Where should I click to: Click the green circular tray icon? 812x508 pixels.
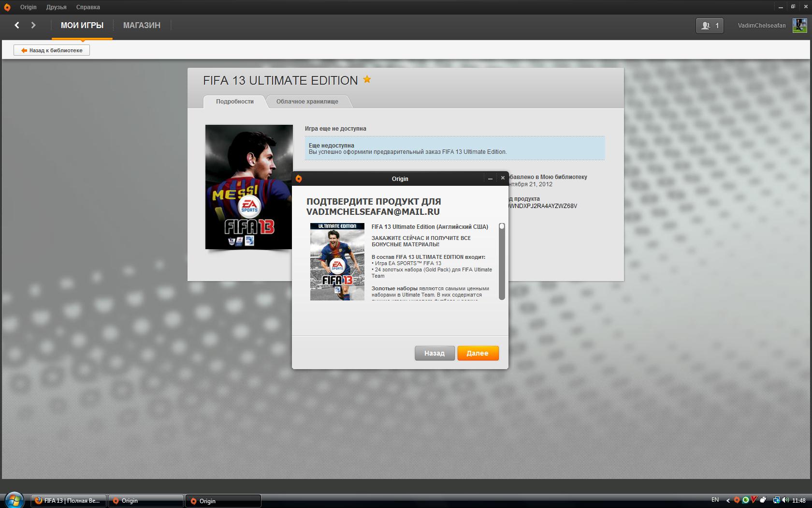(745, 500)
